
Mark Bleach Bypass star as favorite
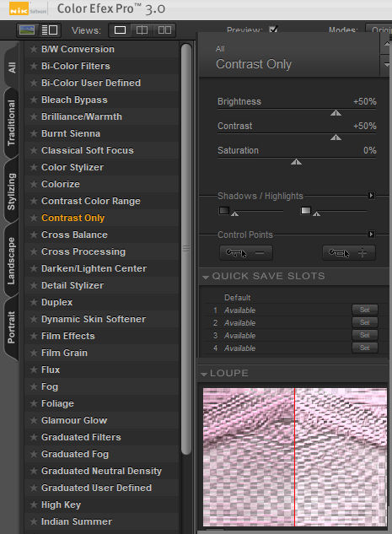[34, 100]
